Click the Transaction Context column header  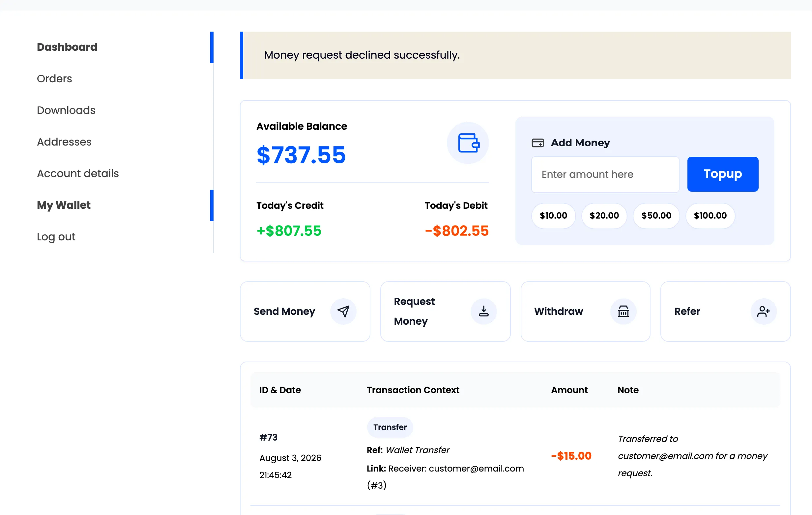coord(413,390)
